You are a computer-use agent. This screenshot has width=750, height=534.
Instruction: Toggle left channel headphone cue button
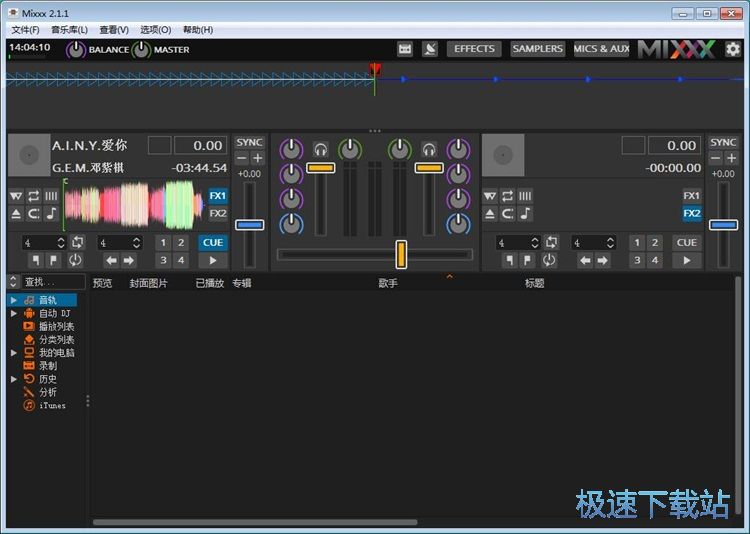tap(321, 149)
